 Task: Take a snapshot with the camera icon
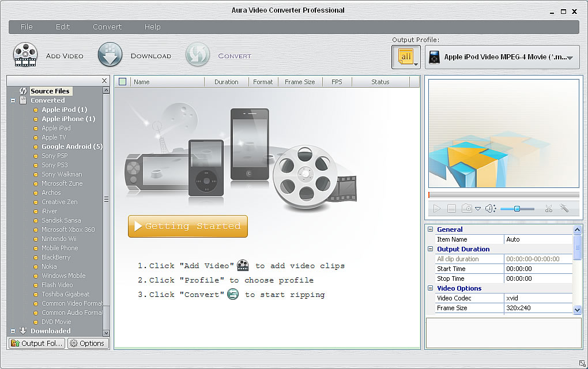click(467, 208)
